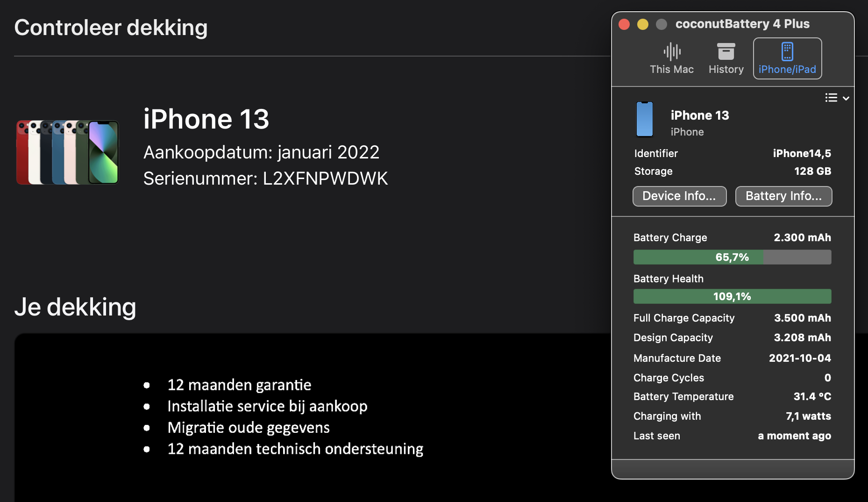Screen dimensions: 868x502
Task: Click the 7,1 watts charging value
Action: pyautogui.click(x=808, y=416)
